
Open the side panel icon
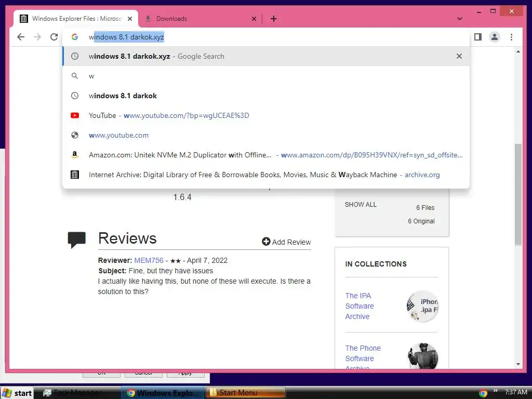pos(478,37)
